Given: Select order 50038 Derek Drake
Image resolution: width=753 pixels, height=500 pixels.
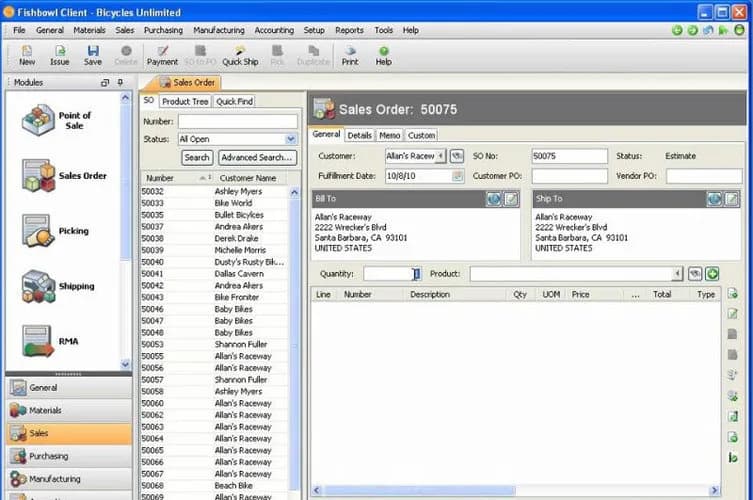Looking at the screenshot, I should (215, 238).
